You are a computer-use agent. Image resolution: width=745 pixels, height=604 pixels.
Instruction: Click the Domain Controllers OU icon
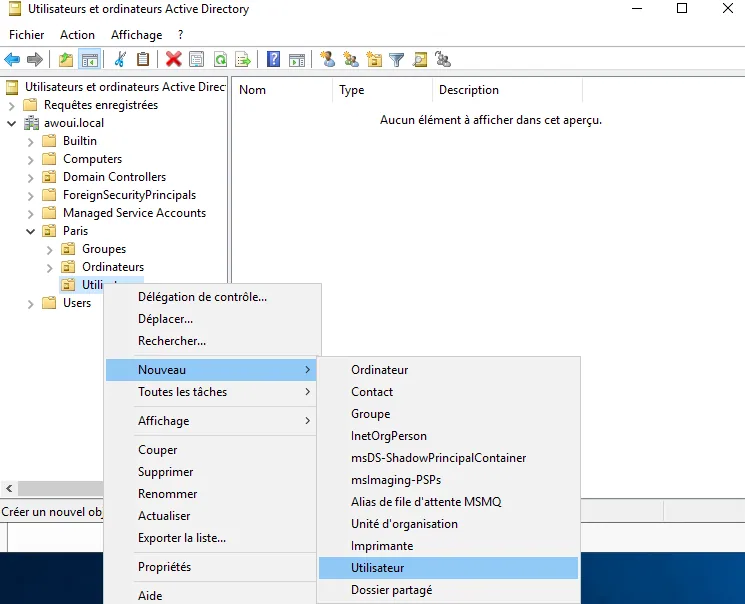tap(49, 177)
